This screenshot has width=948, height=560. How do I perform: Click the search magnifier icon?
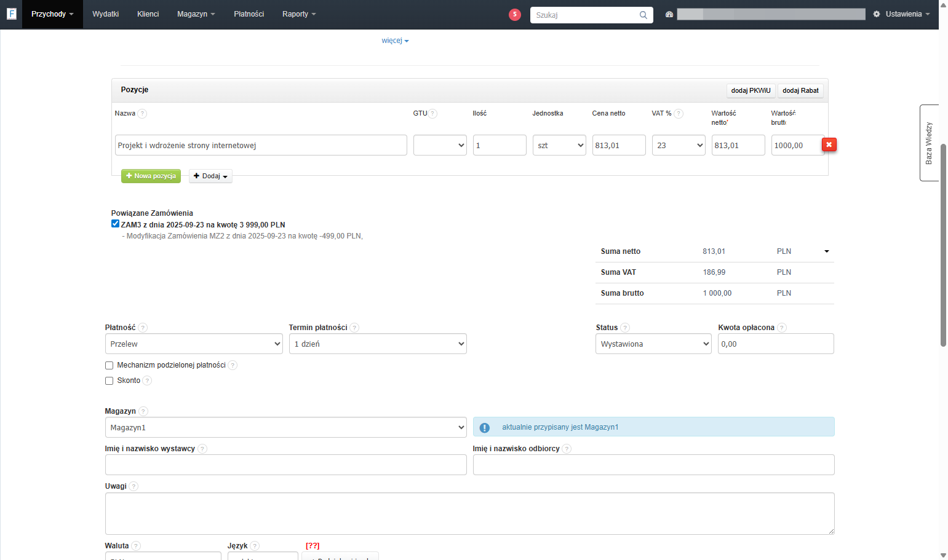click(x=643, y=15)
